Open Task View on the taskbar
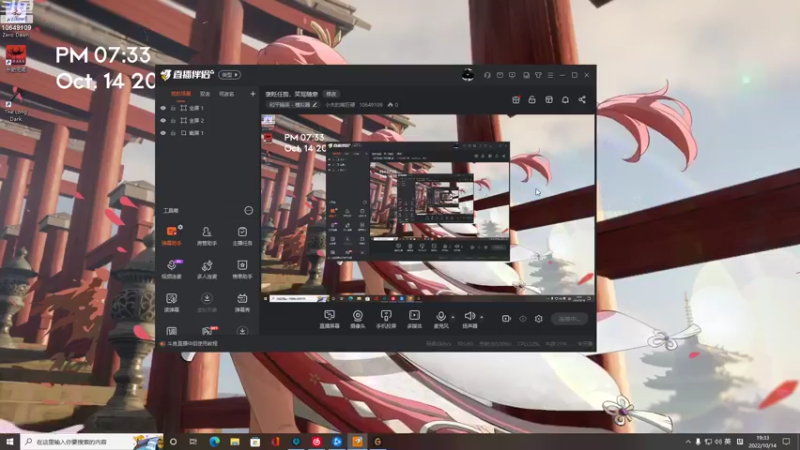The height and width of the screenshot is (450, 800). click(193, 442)
